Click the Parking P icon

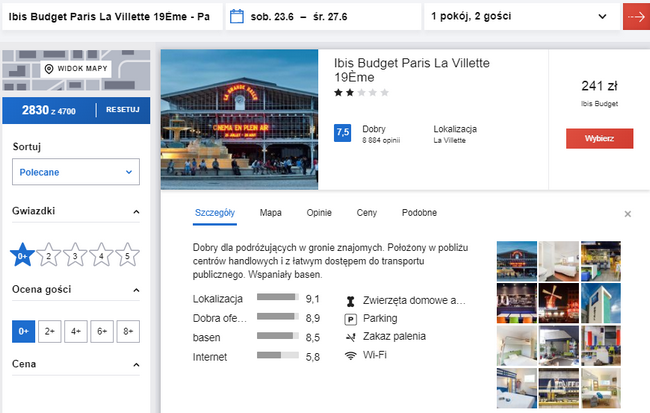click(351, 319)
